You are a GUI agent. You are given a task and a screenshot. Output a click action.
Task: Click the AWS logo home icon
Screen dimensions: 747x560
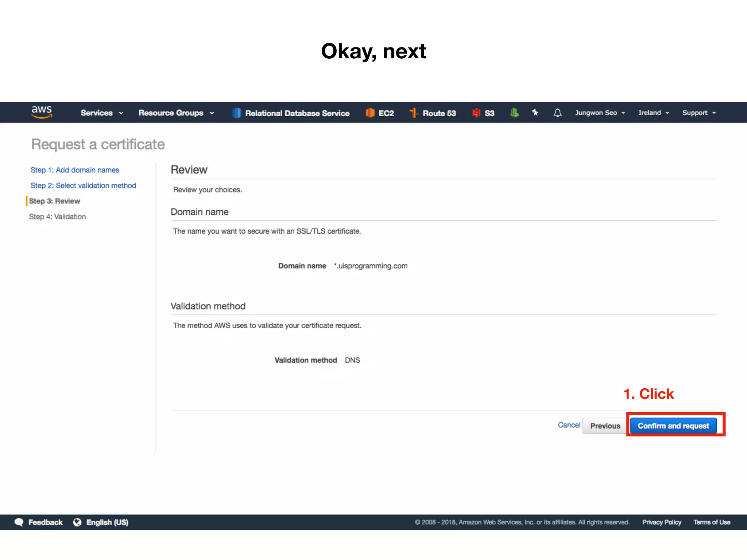[x=42, y=112]
